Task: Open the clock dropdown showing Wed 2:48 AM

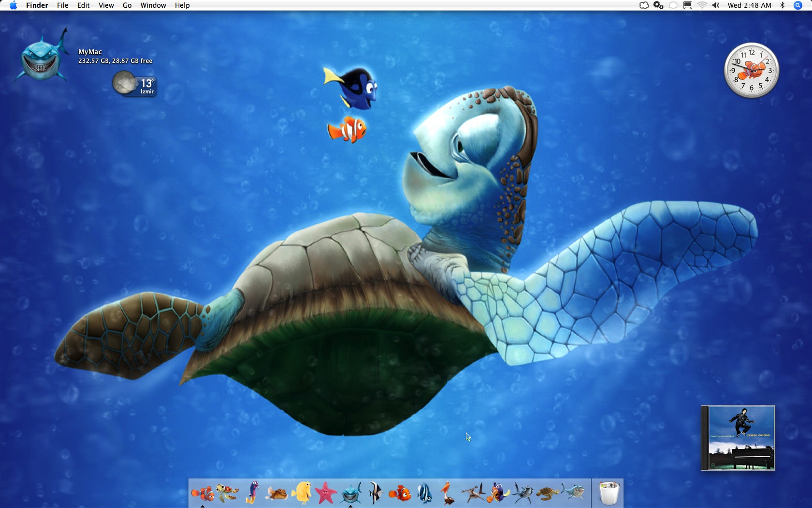Action: [x=750, y=5]
